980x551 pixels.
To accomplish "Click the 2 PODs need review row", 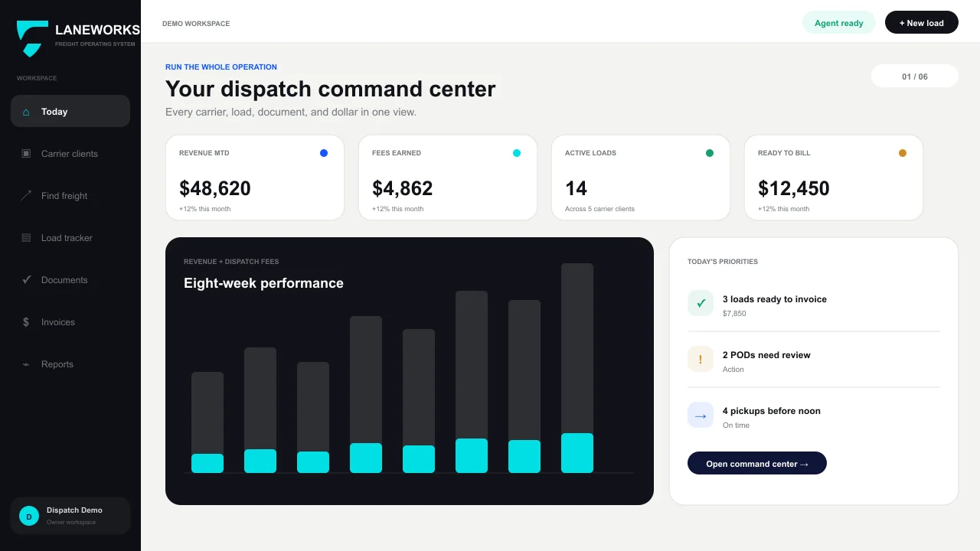I will 814,359.
